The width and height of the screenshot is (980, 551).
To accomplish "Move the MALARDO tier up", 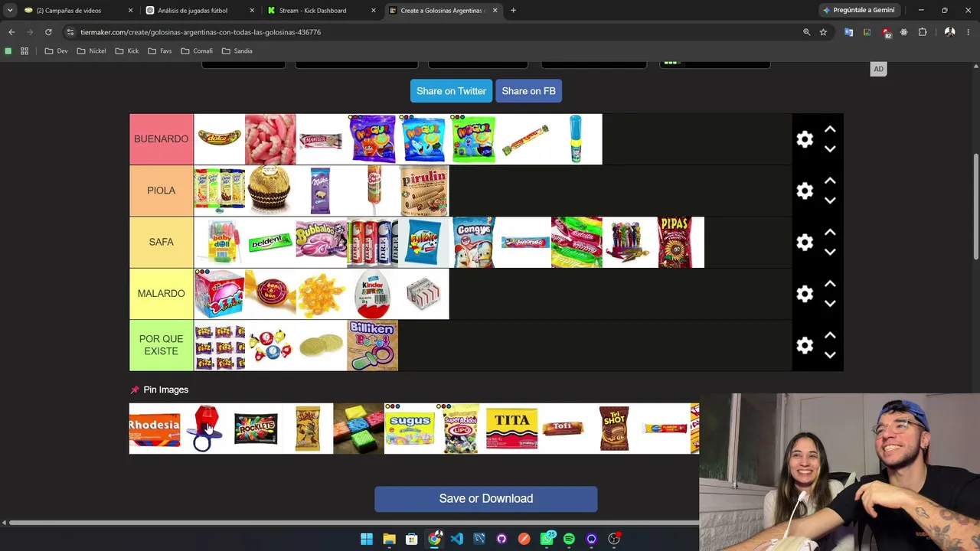I will click(x=830, y=284).
